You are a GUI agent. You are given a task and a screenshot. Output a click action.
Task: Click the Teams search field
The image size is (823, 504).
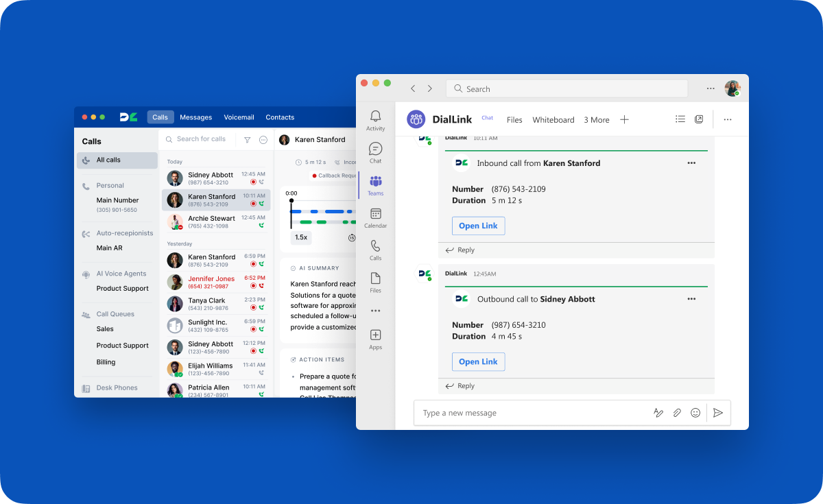click(566, 89)
